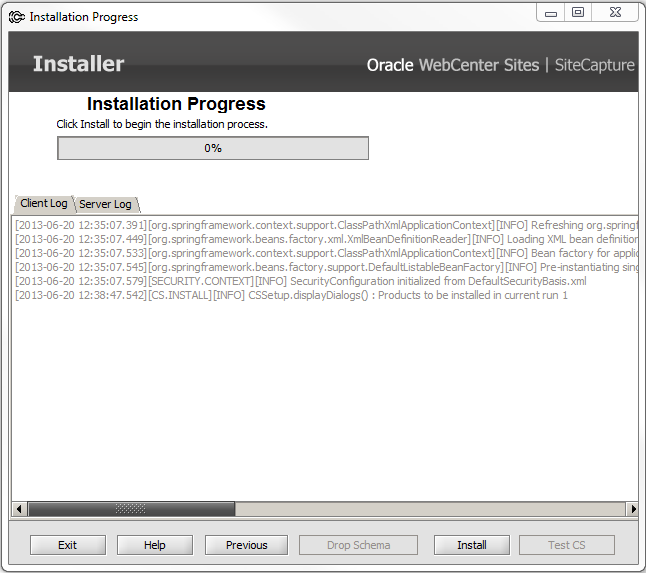Click the CS.INSTALL displayDialogs log entry
The image size is (646, 573).
[x=291, y=295]
